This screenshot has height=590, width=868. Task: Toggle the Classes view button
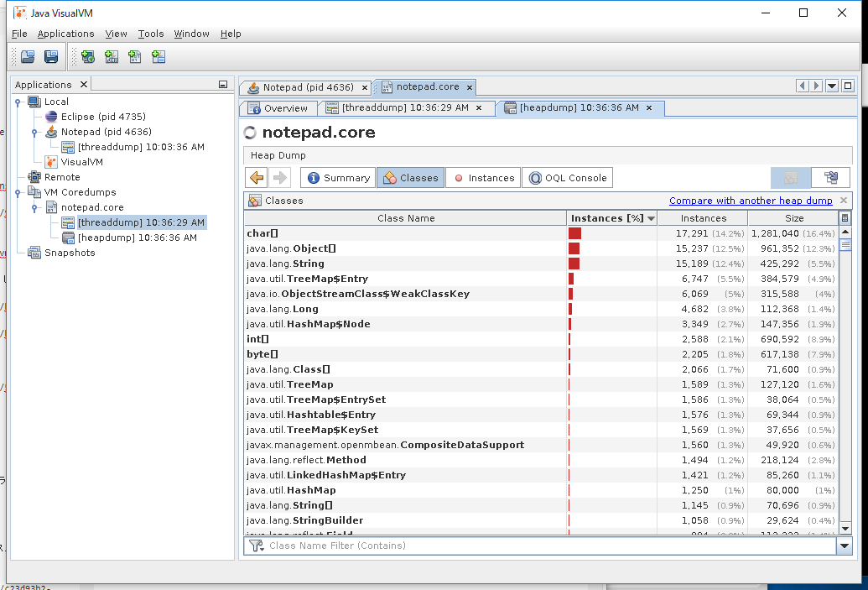pos(410,178)
